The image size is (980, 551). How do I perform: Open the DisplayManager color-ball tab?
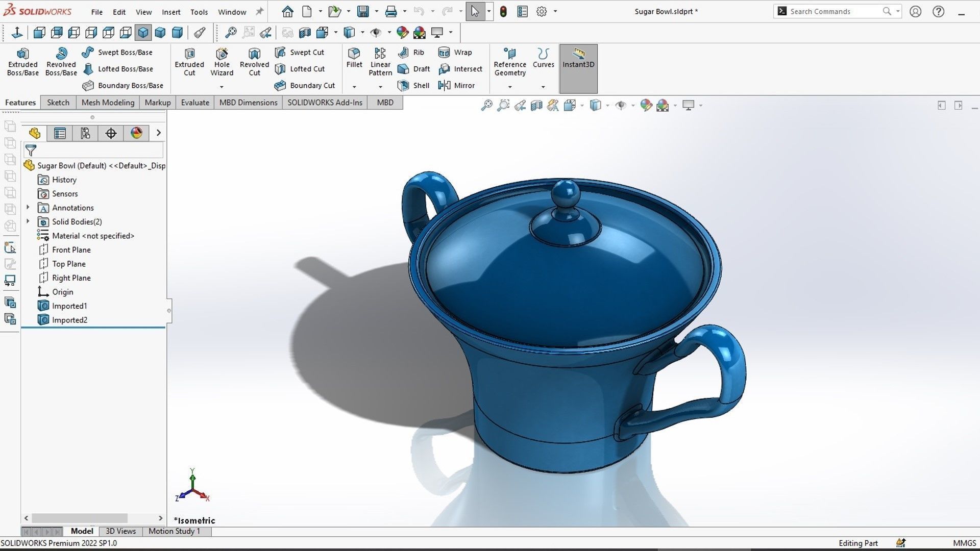tap(136, 133)
